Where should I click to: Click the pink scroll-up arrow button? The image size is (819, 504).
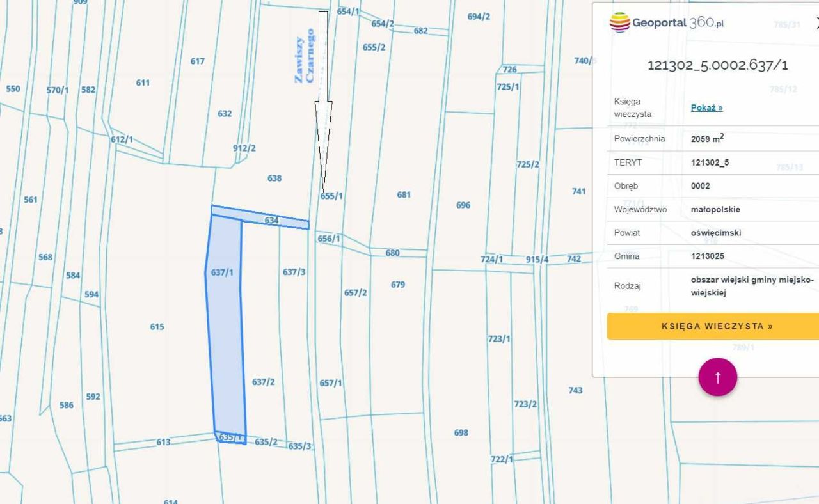tap(717, 377)
